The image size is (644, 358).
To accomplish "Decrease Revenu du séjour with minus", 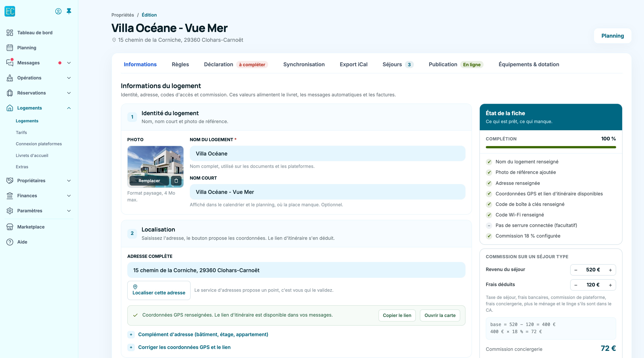I will tap(576, 270).
